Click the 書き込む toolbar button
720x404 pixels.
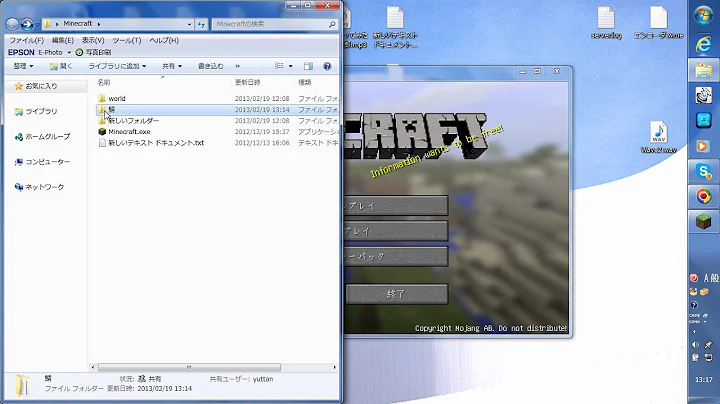click(210, 66)
